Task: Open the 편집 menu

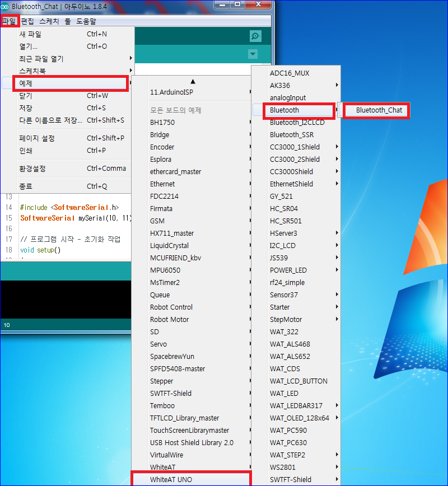Action: 27,21
